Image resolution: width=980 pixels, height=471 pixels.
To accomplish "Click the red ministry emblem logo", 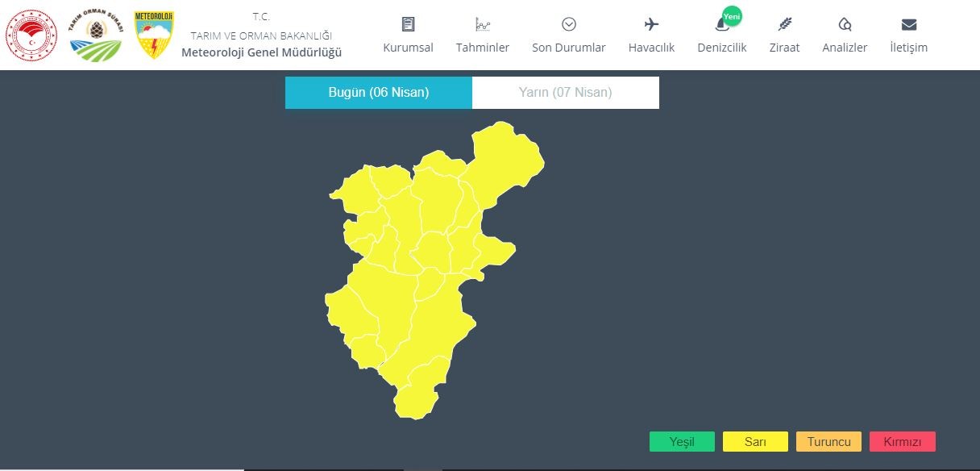I will [x=31, y=35].
